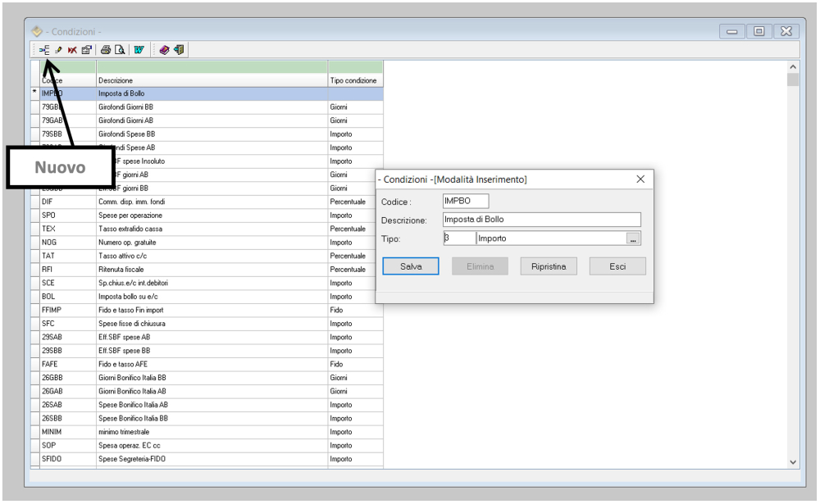
Task: Close the Modalità Inserimento dialog
Action: click(x=640, y=179)
